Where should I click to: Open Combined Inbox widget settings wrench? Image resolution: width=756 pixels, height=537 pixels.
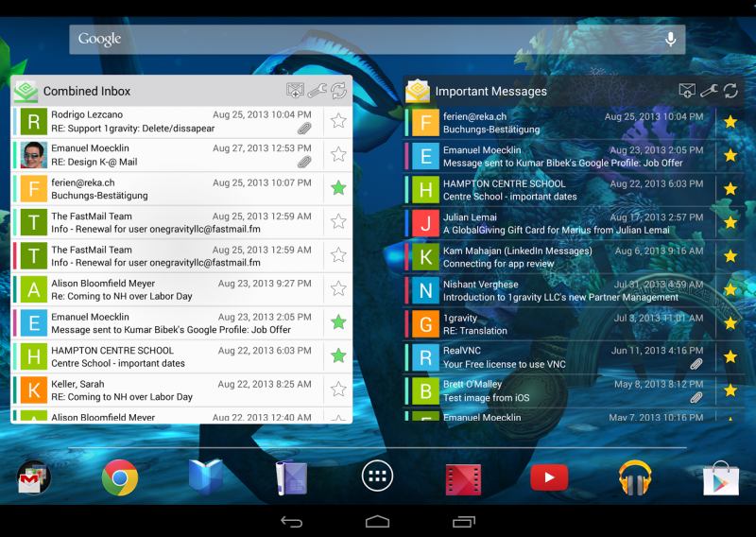coord(317,91)
